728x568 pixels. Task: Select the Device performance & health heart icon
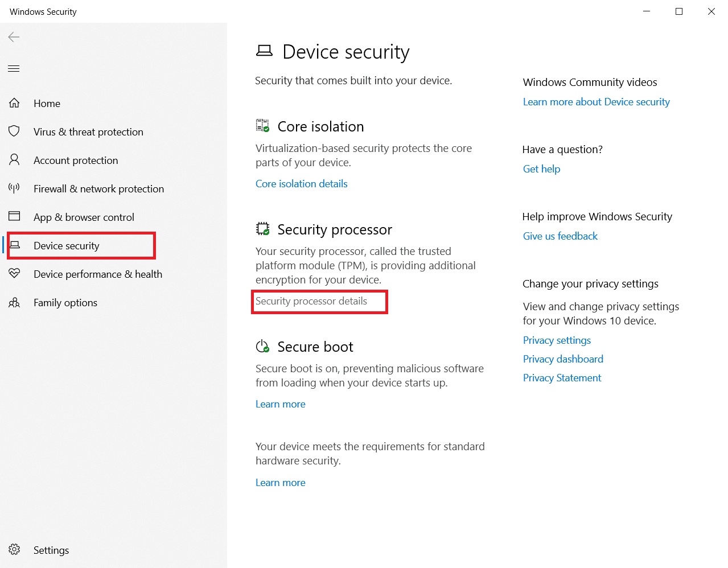(x=14, y=274)
